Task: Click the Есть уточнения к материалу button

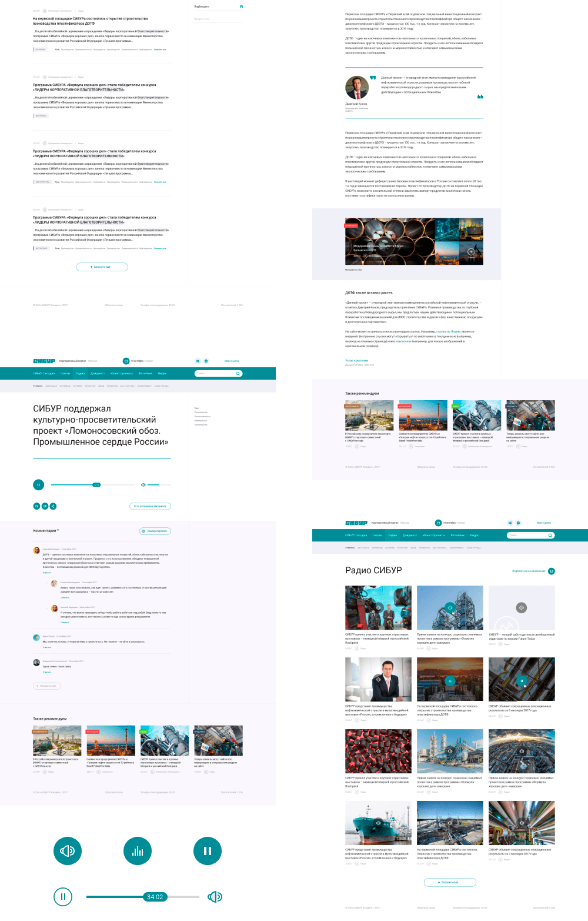Action: coord(150,506)
